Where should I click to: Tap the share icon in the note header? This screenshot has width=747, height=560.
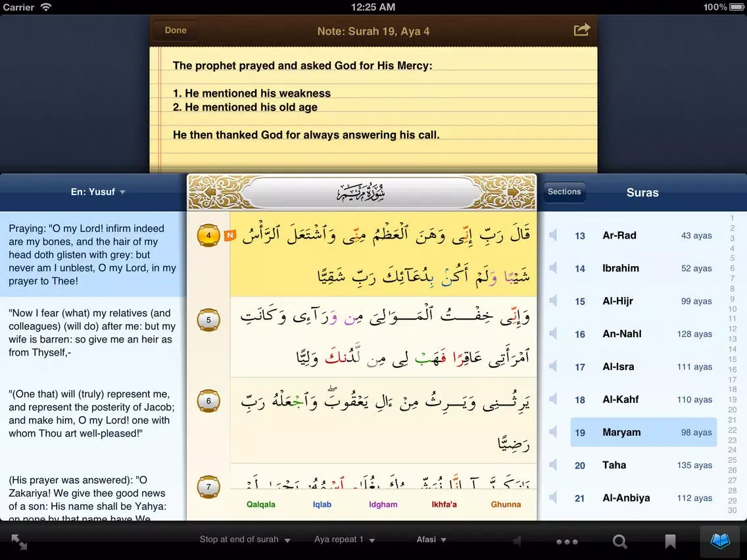tap(582, 30)
